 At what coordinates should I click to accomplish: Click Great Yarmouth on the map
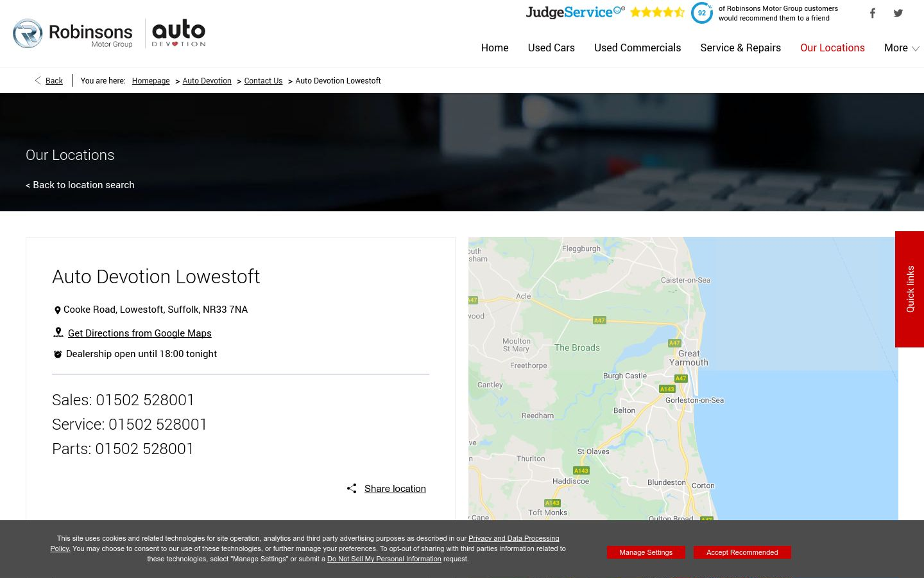pyautogui.click(x=689, y=358)
